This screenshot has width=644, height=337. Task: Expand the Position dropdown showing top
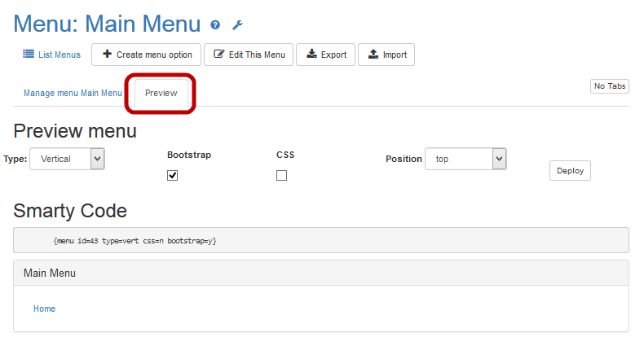(465, 159)
